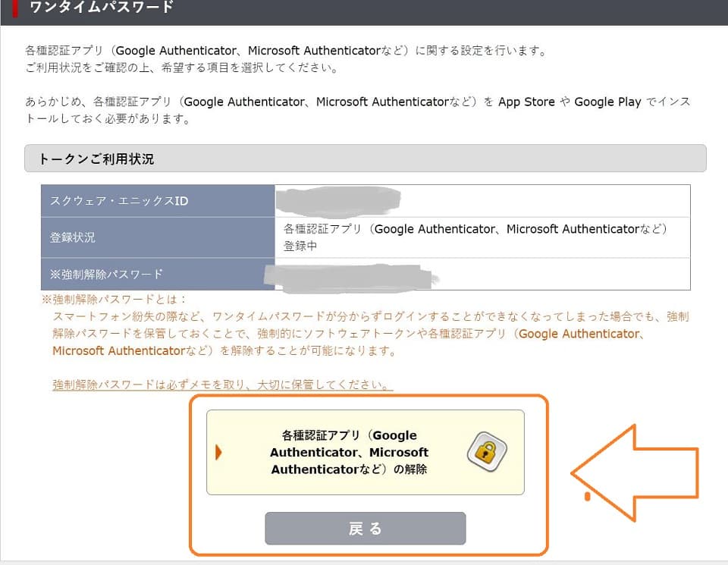Select the スクウェア・エニックスID row label

pos(118,201)
